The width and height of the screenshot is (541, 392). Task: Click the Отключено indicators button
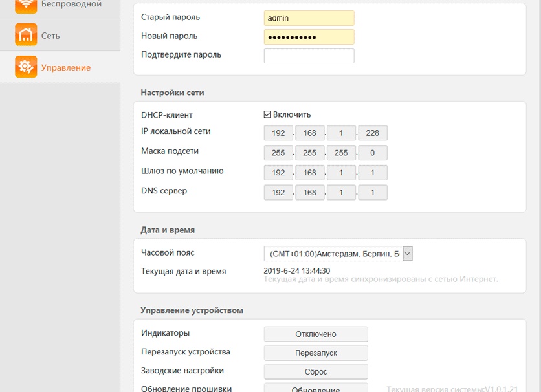(x=316, y=334)
